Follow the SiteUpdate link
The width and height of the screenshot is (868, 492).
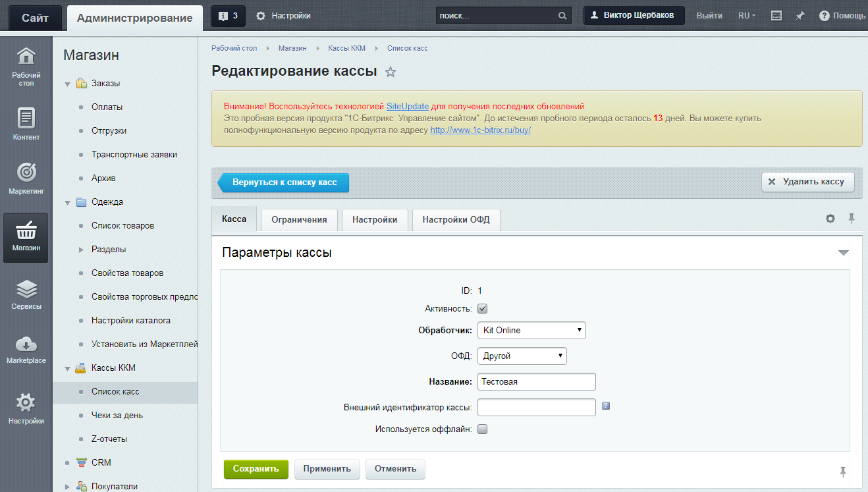[x=408, y=106]
